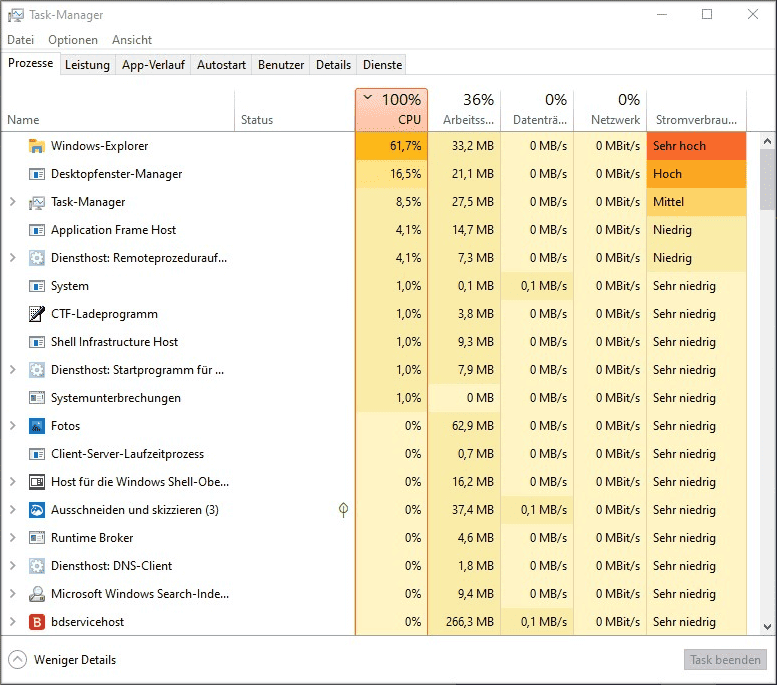Switch to the Autostart tab
This screenshot has width=777, height=685.
pos(222,65)
